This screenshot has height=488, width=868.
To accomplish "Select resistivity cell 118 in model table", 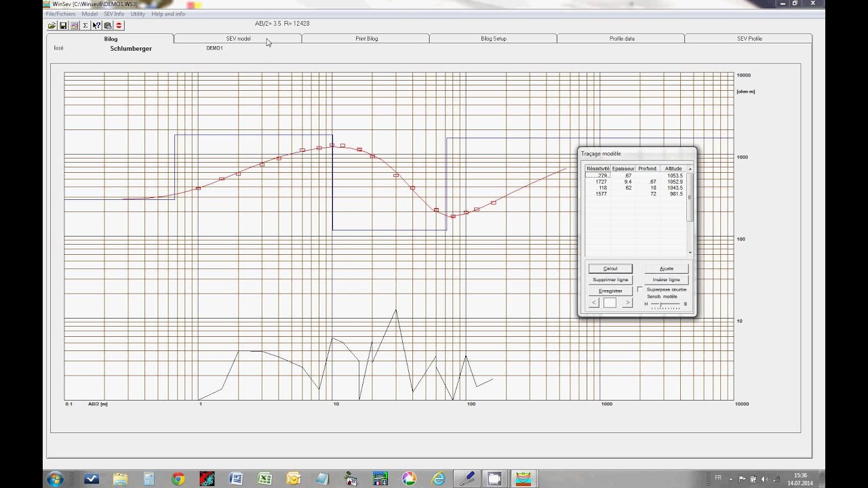I will (x=598, y=188).
